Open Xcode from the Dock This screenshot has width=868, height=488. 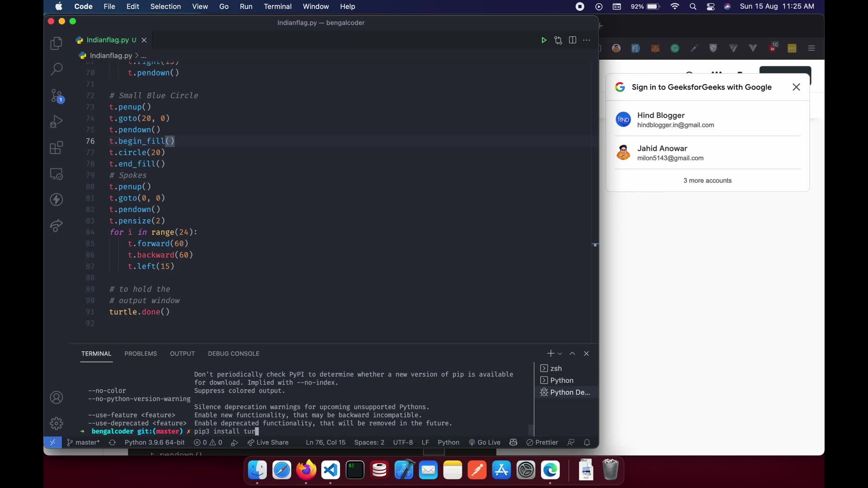coord(404,470)
